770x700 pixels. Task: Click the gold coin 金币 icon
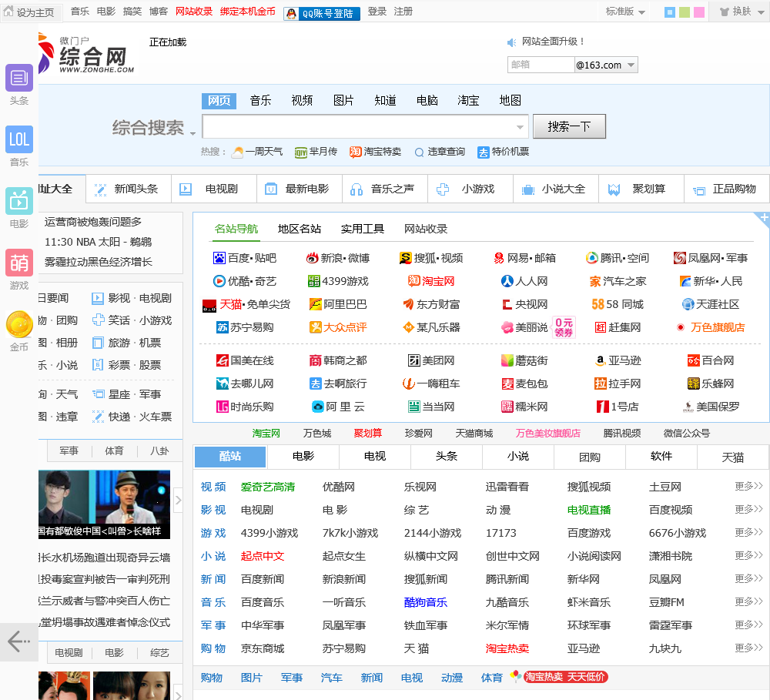[x=19, y=325]
